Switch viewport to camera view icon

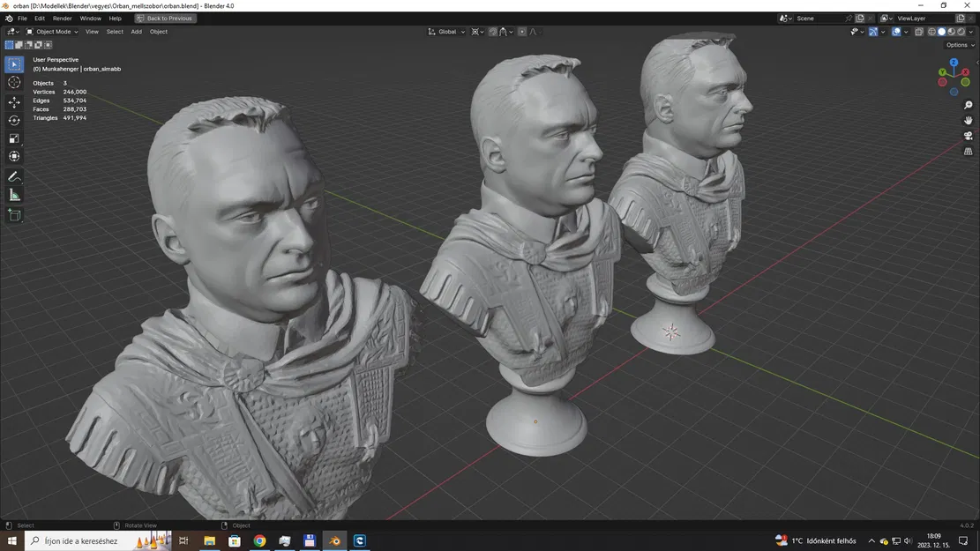click(x=969, y=136)
